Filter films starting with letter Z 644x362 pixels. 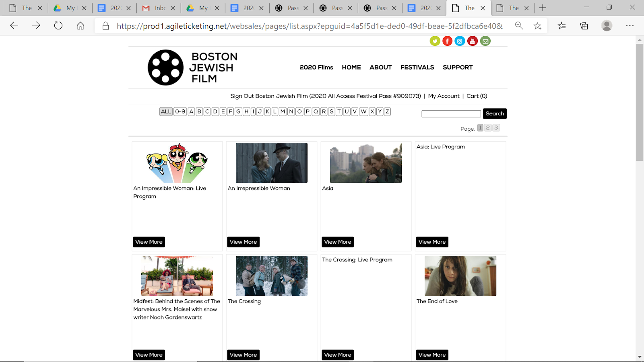pyautogui.click(x=387, y=111)
